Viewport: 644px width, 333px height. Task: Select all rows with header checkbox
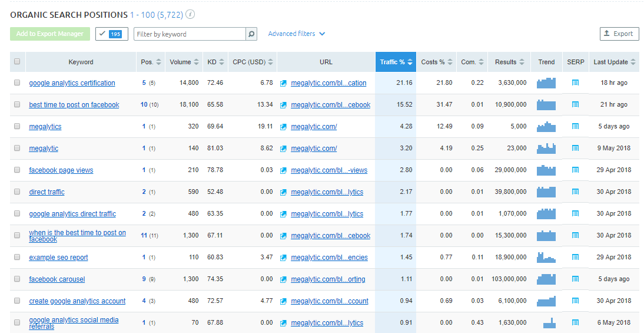(x=17, y=62)
